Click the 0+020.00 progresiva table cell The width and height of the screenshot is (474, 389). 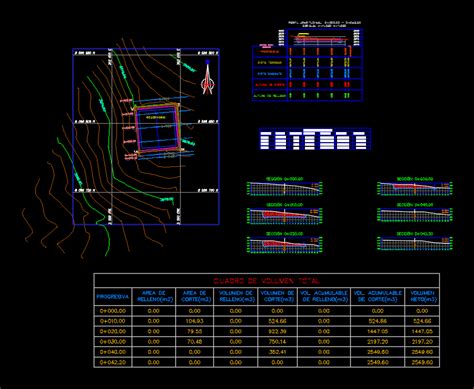(x=113, y=331)
